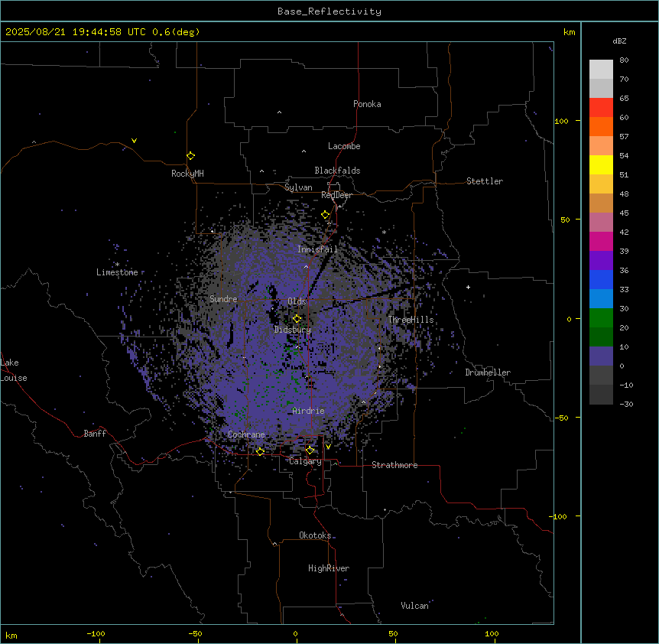Click the yellow diamond marker between Olds and Didsbury

pos(297,319)
